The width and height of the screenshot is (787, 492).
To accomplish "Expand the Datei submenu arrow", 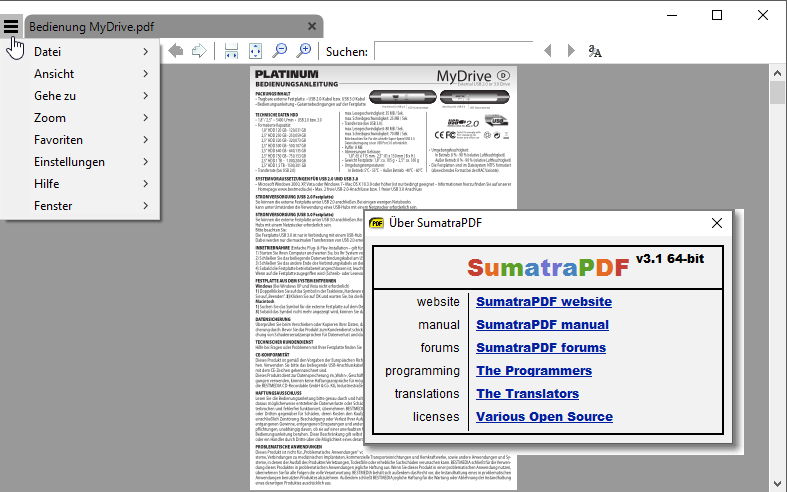I will (146, 52).
